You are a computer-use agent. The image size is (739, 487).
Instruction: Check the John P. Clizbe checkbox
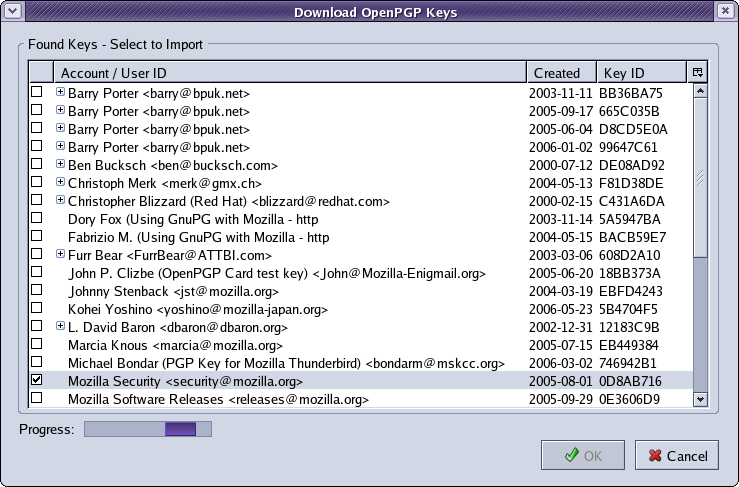tap(36, 272)
